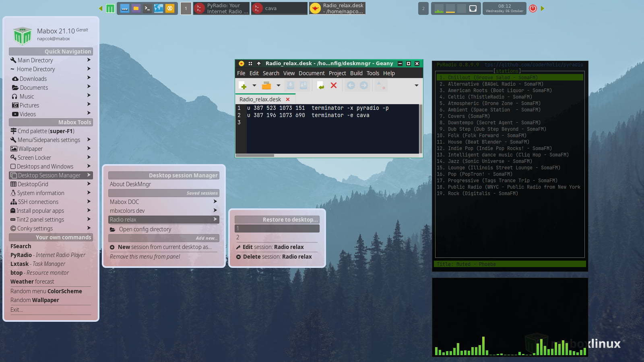Click the horizontal scrollbar in Geany's editor
Screen dimensions: 644x362
255,155
